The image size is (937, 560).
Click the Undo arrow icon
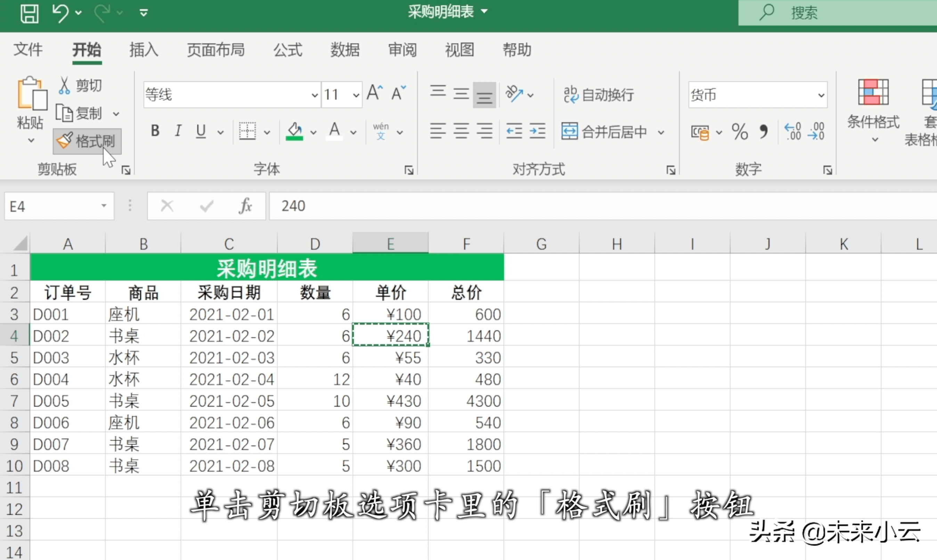coord(60,13)
